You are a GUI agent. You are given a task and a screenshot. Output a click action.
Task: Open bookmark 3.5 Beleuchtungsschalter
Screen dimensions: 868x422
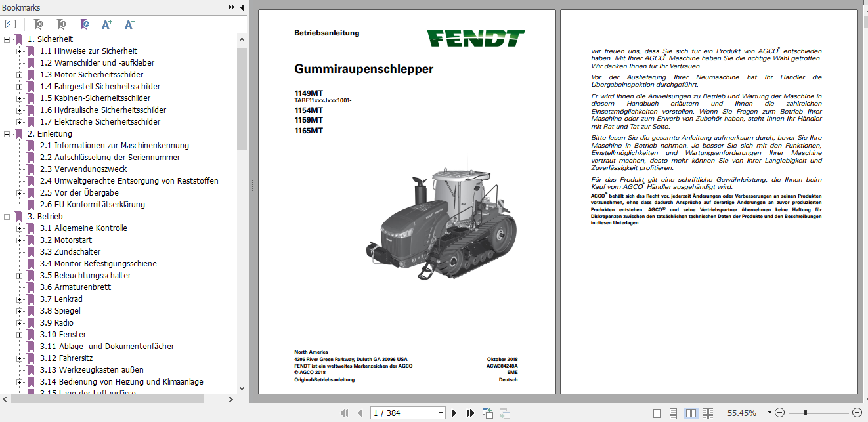point(85,275)
